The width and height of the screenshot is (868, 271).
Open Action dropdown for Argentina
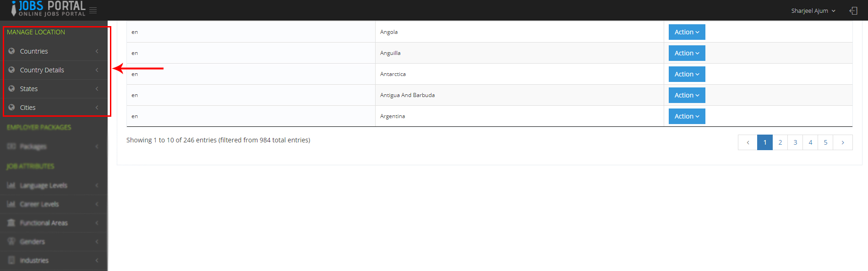pyautogui.click(x=686, y=116)
